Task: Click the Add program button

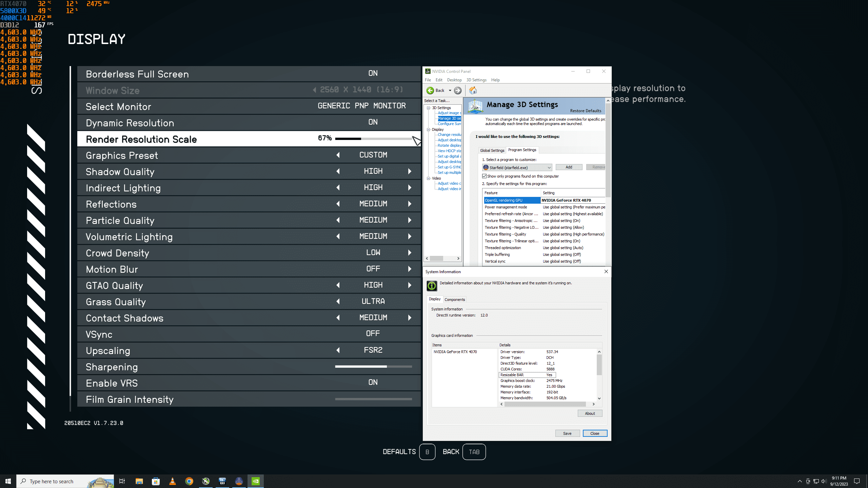Action: 569,167
